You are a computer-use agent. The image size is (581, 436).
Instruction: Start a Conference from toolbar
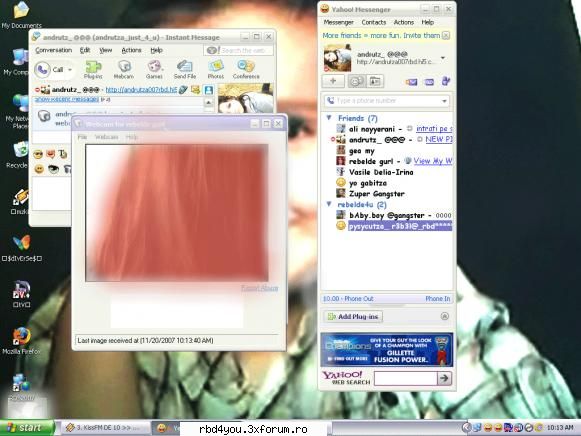(246, 70)
